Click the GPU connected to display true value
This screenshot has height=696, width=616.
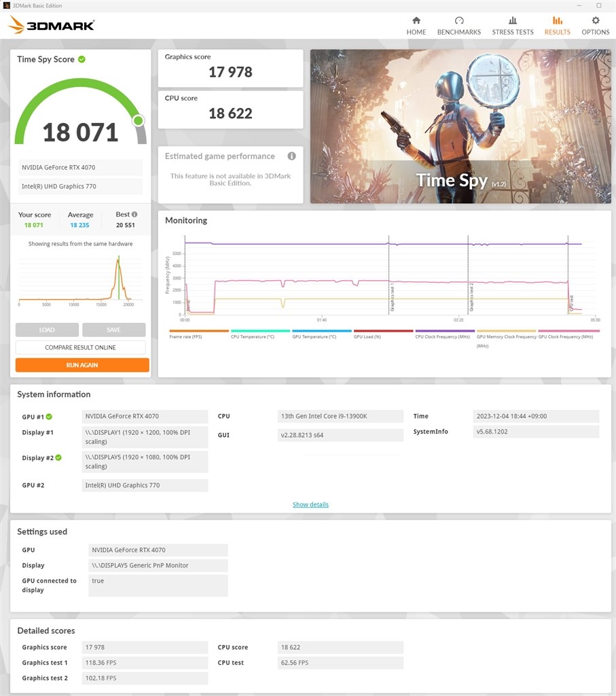point(158,585)
